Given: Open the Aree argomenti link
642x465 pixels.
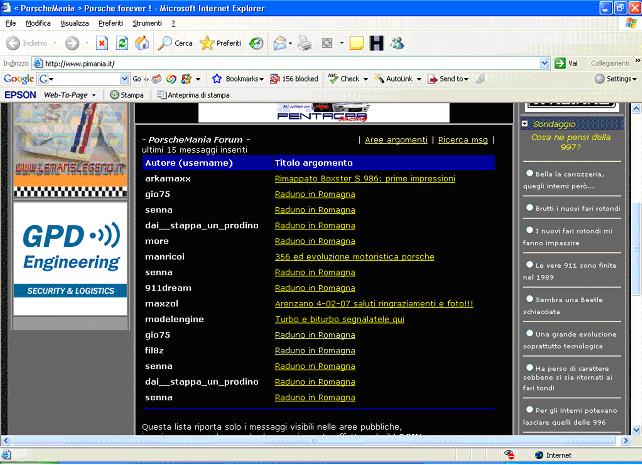Looking at the screenshot, I should click(396, 140).
